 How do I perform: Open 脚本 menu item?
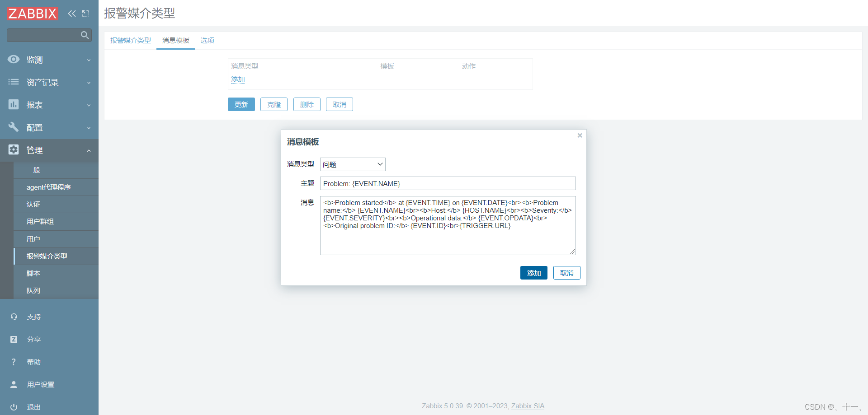tap(56, 273)
